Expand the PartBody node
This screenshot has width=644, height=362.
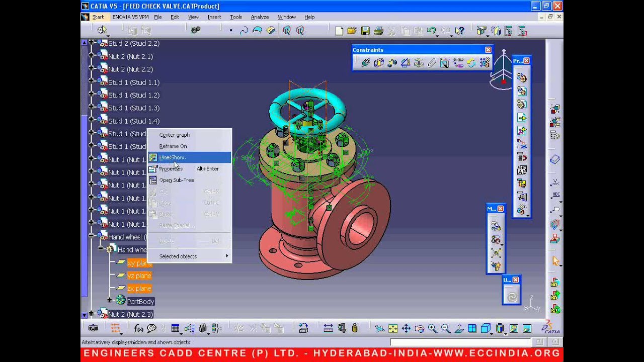pyautogui.click(x=109, y=300)
